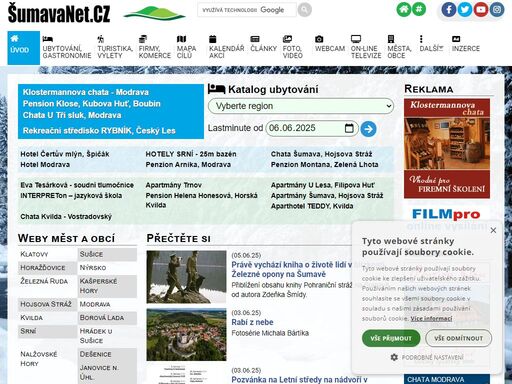Open Hotel Modrava link
Screen dimensions: 512x384
click(45, 165)
